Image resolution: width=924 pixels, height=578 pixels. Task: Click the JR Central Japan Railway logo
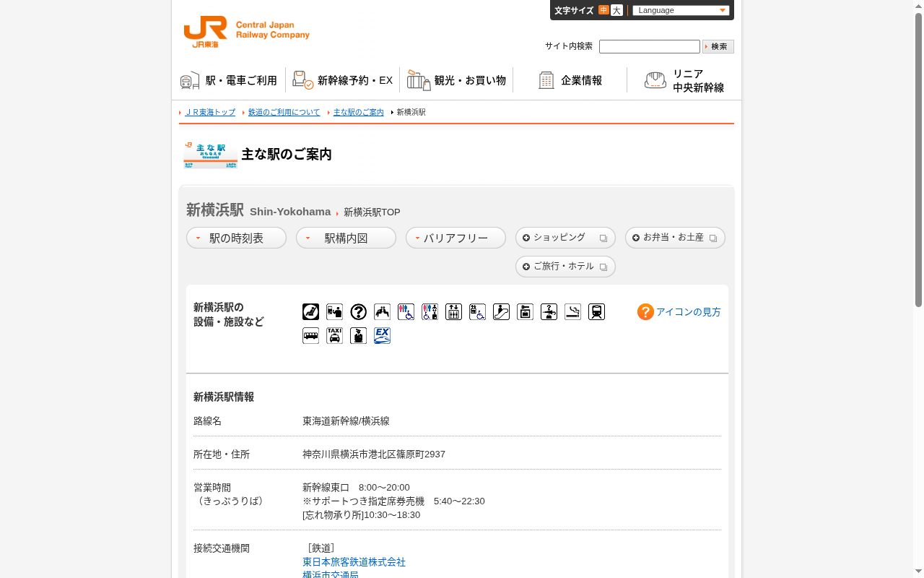point(246,32)
